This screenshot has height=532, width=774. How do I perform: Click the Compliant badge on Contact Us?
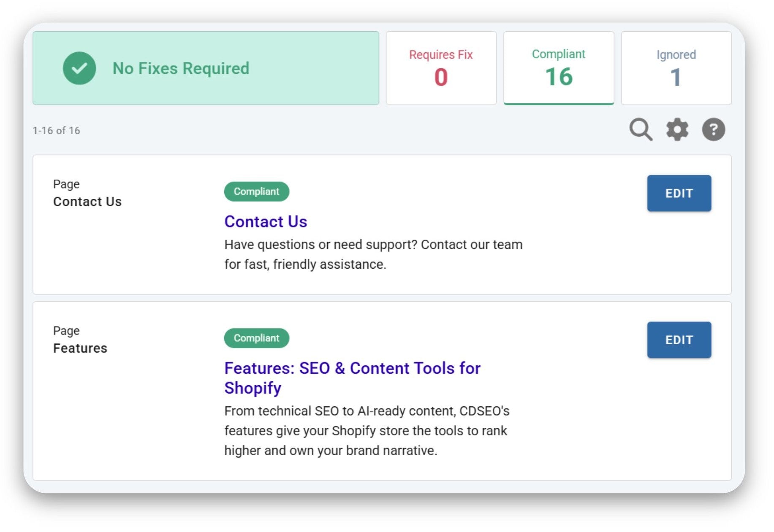point(256,192)
